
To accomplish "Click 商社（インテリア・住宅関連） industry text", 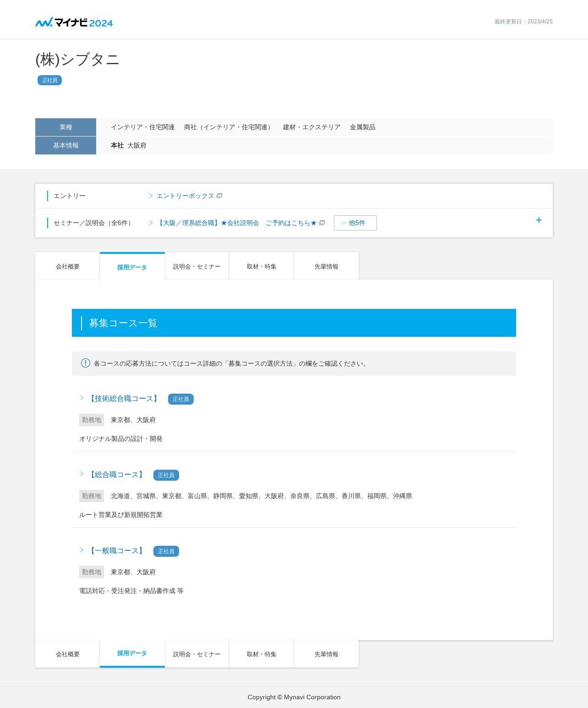I will pyautogui.click(x=229, y=127).
